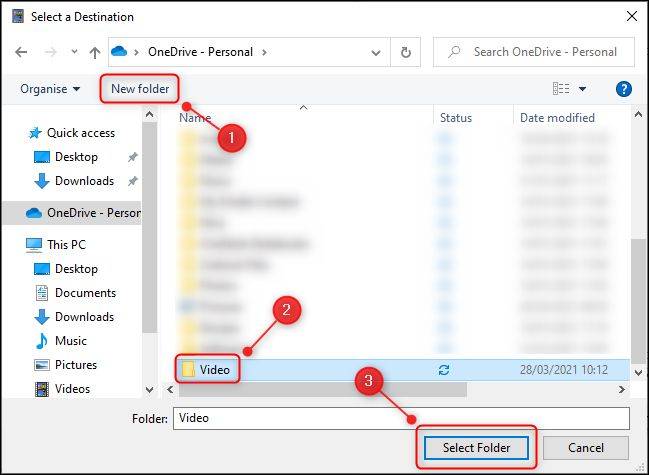The width and height of the screenshot is (649, 475).
Task: Go back with the left arrow
Action: (21, 52)
